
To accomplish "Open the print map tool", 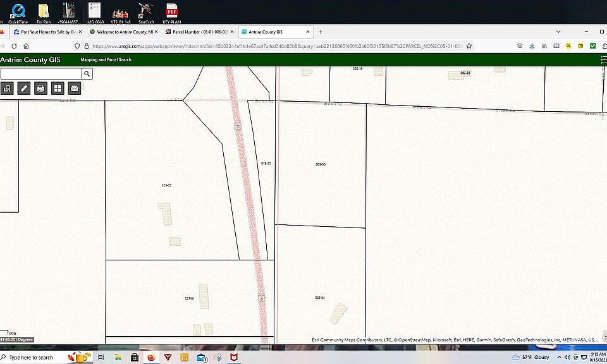I will pyautogui.click(x=40, y=88).
